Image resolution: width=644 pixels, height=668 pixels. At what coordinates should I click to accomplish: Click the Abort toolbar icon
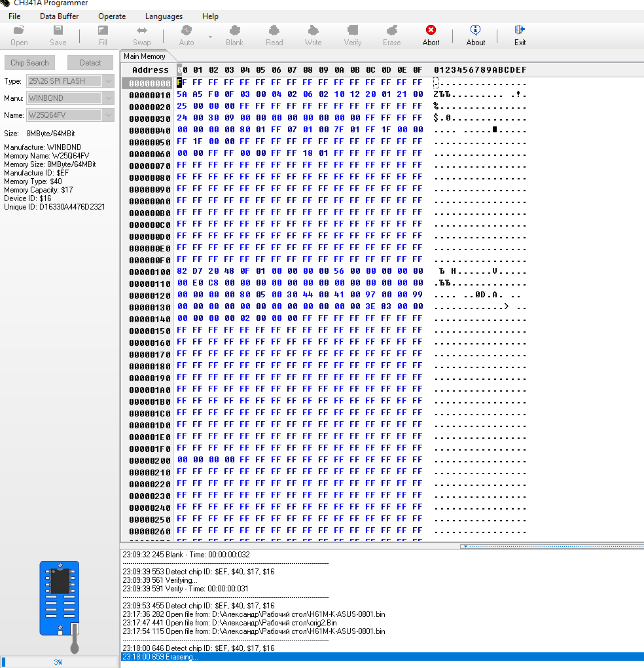(431, 30)
